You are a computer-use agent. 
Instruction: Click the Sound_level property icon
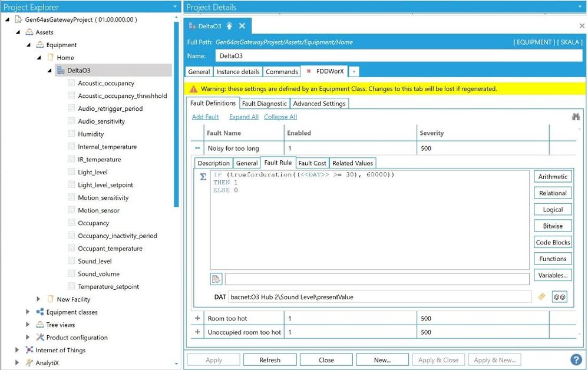[71, 260]
